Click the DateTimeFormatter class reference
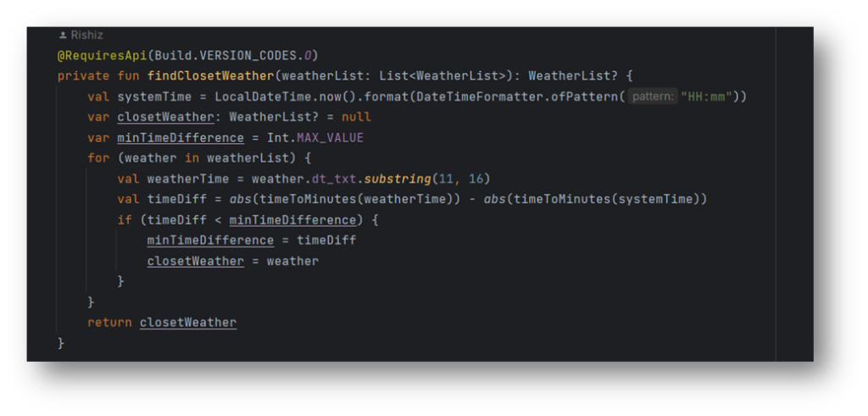 [x=486, y=96]
